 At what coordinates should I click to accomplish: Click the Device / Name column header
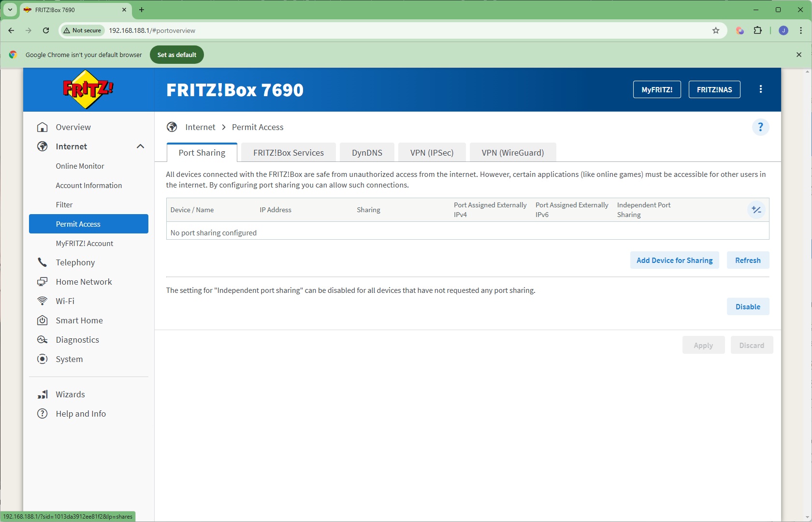[192, 210]
